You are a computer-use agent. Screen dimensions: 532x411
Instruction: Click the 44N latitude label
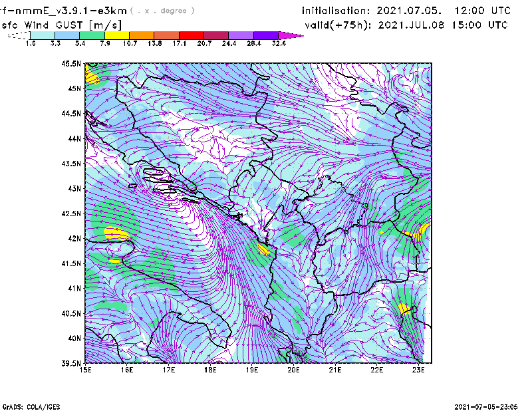(x=74, y=138)
